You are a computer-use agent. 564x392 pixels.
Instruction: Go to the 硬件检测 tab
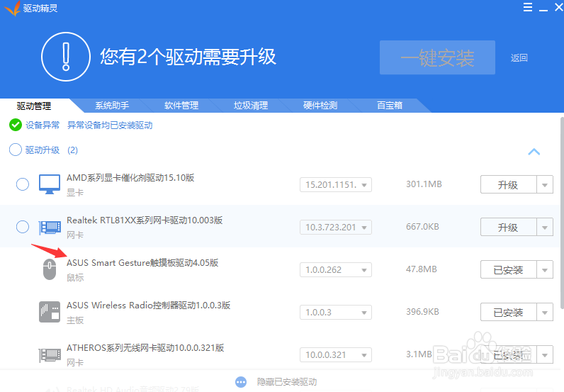click(320, 106)
